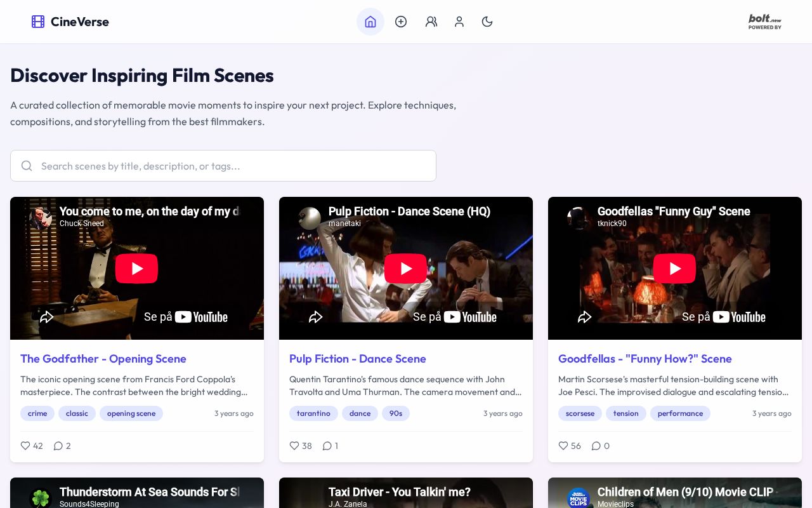812x508 pixels.
Task: Click the CineVerse film logo icon
Action: [38, 22]
